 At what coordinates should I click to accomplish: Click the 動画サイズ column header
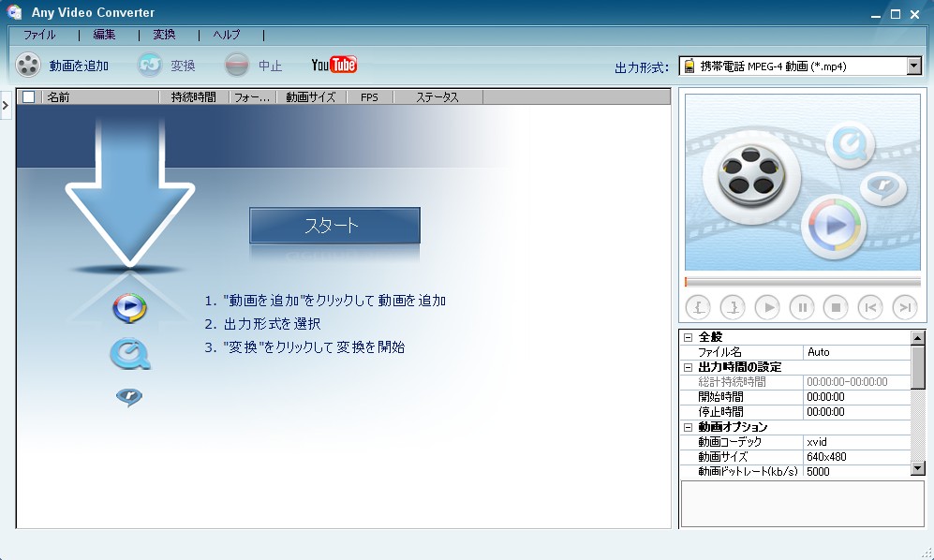tap(311, 96)
